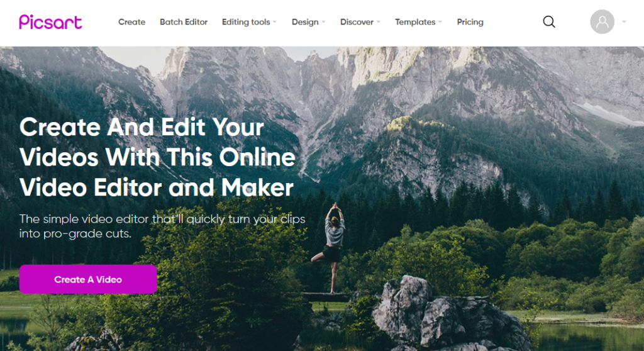The height and width of the screenshot is (351, 644).
Task: Open the Batch Editor page
Action: (x=184, y=22)
